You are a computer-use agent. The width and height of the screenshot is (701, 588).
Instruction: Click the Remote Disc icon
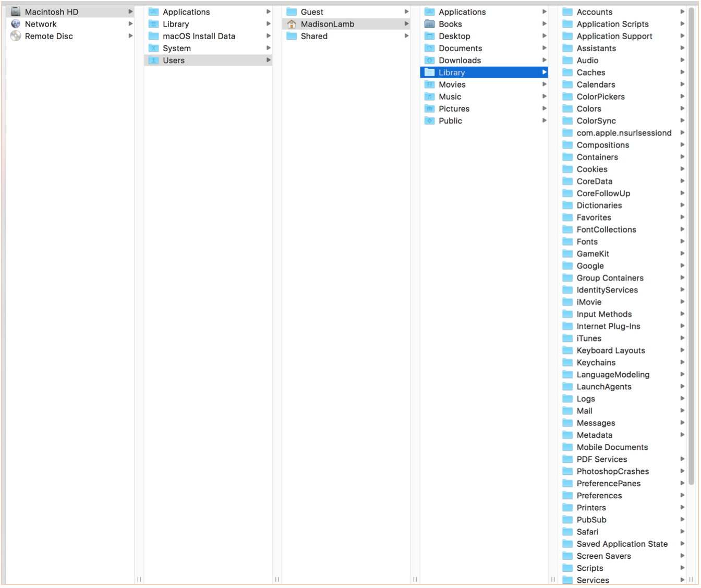point(16,36)
